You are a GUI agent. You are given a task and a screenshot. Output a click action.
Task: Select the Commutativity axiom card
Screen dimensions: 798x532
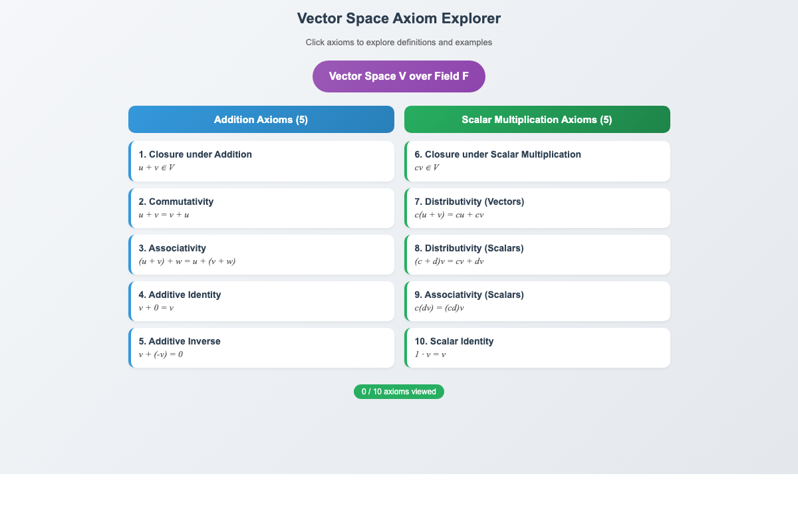coord(261,207)
